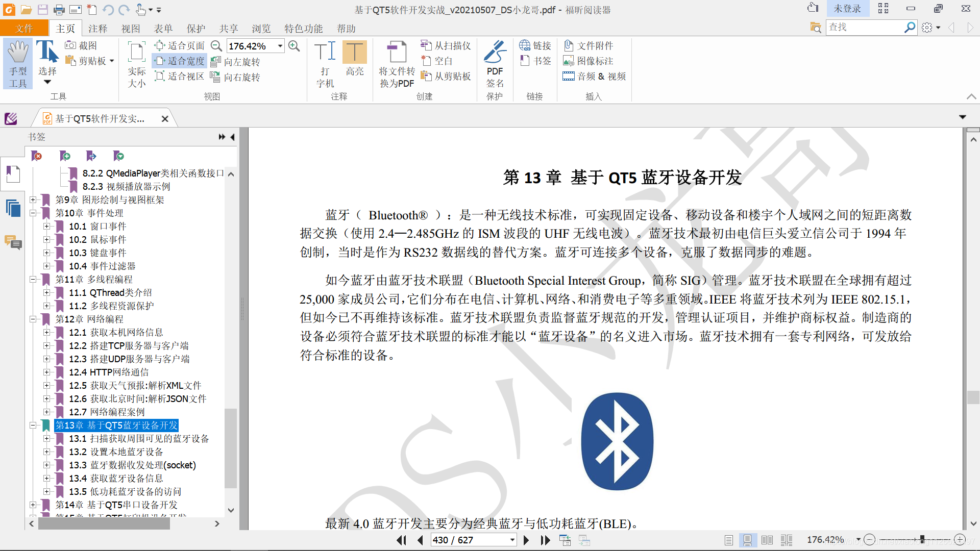The height and width of the screenshot is (551, 980).
Task: Open the zoom percentage dropdown
Action: (280, 46)
